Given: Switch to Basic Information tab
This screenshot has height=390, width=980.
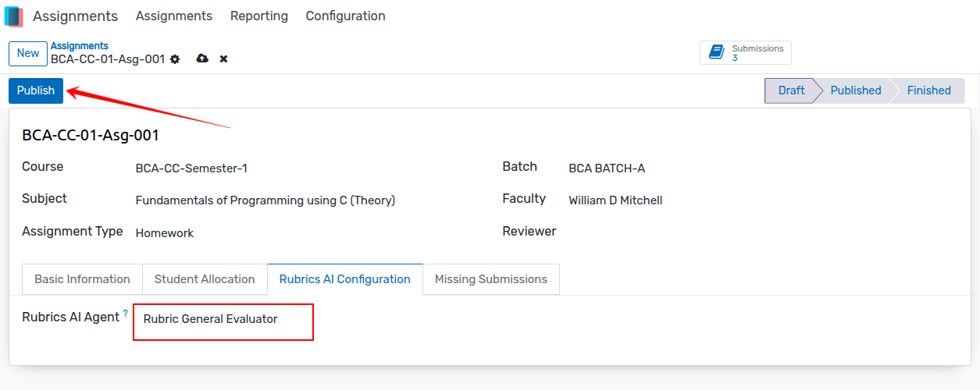Looking at the screenshot, I should pyautogui.click(x=82, y=279).
